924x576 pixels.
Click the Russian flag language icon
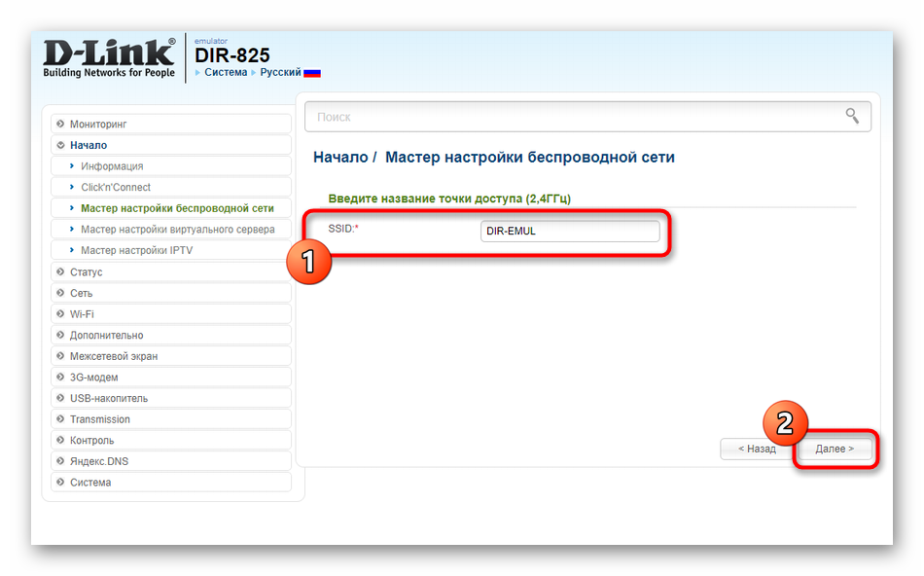click(312, 73)
